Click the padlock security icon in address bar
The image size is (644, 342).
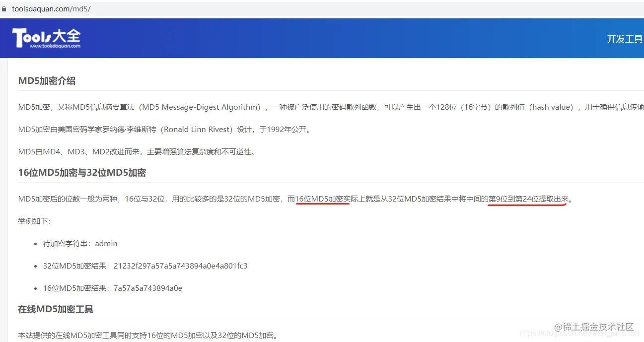[5, 8]
